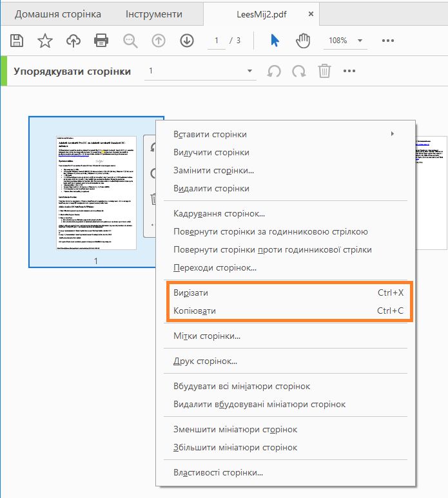
Task: Expand the page range dropdown
Action: [x=249, y=71]
